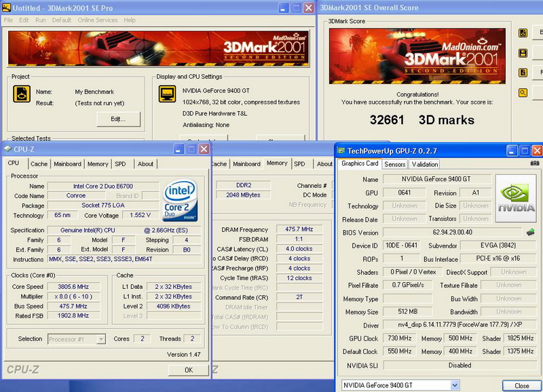The image size is (543, 392).
Task: Open the Run menu in 3DMark2001
Action: click(x=41, y=20)
